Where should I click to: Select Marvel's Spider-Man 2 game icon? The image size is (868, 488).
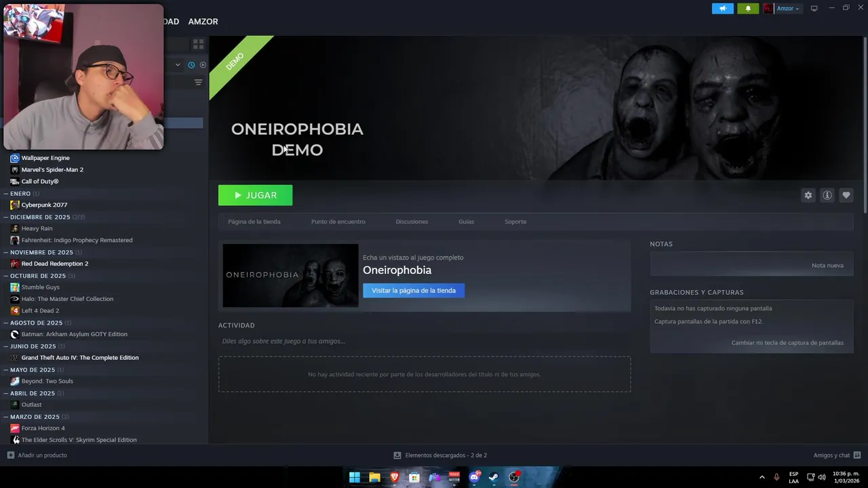pyautogui.click(x=14, y=169)
